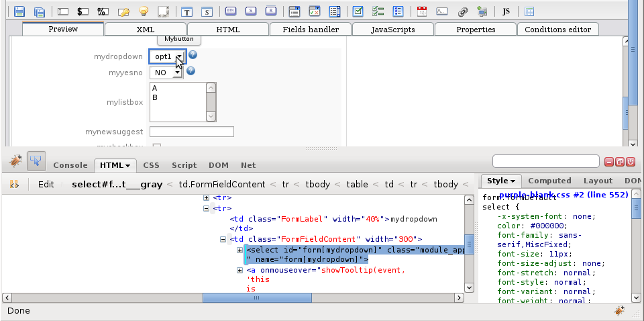This screenshot has width=644, height=321.
Task: Click the calendar date field icon
Action: pos(421,11)
